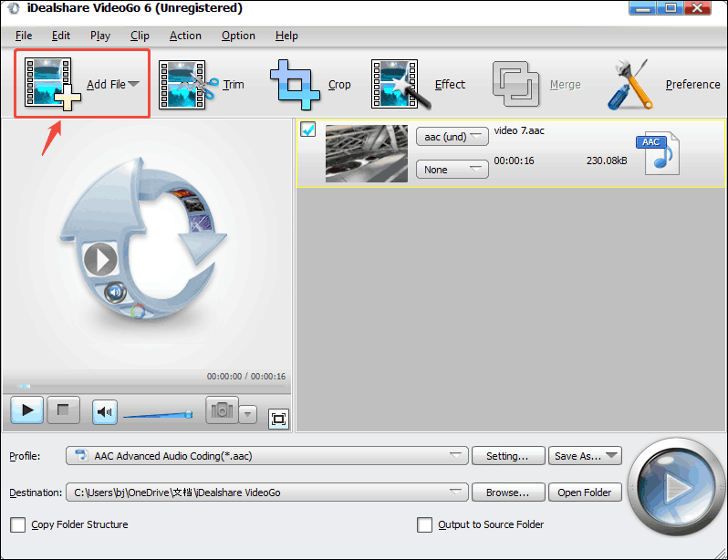Click the app icon in title bar

point(14,8)
